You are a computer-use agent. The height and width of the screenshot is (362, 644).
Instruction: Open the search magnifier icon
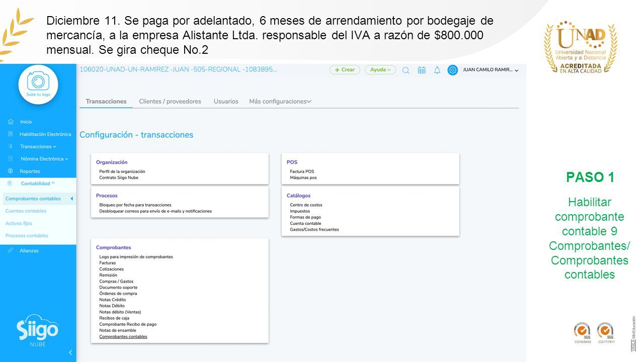point(406,70)
